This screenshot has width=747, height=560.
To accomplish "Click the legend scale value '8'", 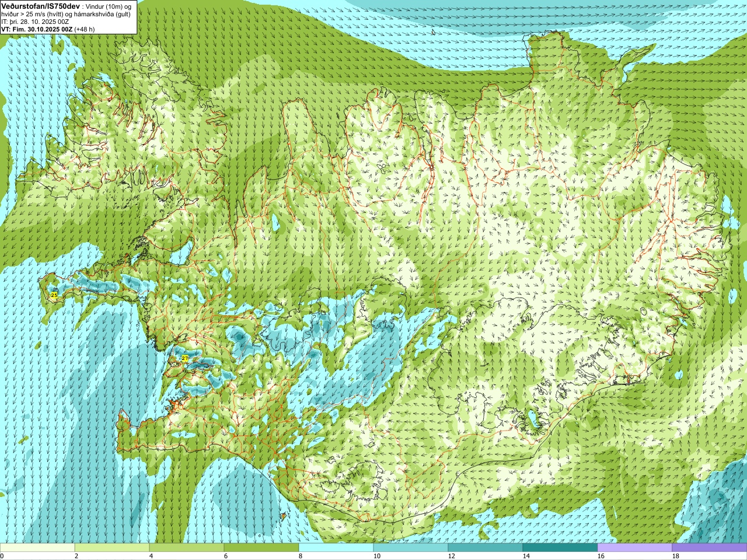I will pyautogui.click(x=301, y=556).
